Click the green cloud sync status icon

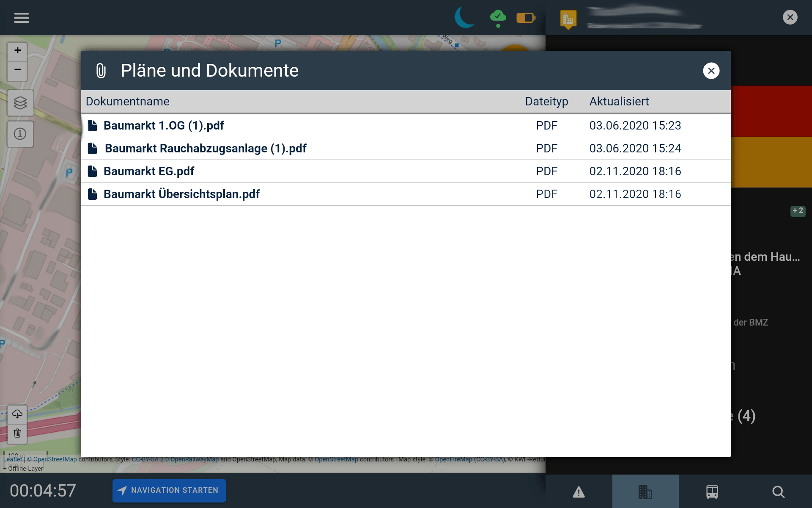[498, 18]
